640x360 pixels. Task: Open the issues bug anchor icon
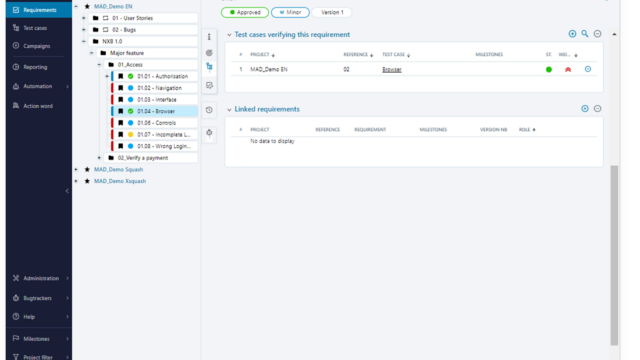pos(209,133)
